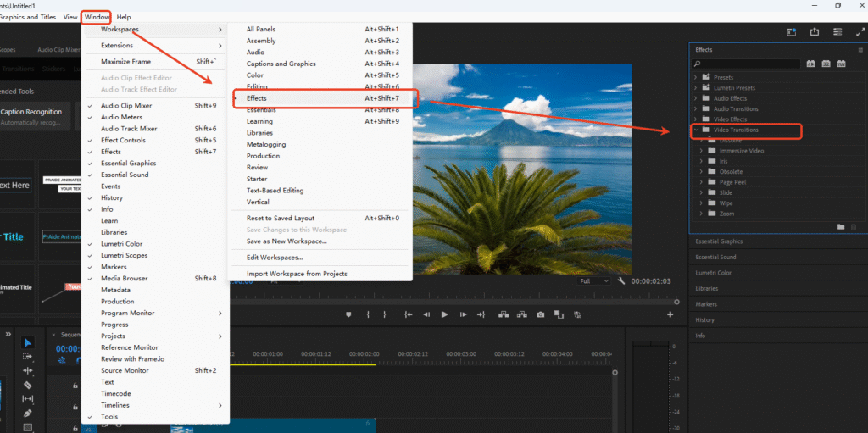Create a new custom bin folder icon

pos(840,226)
